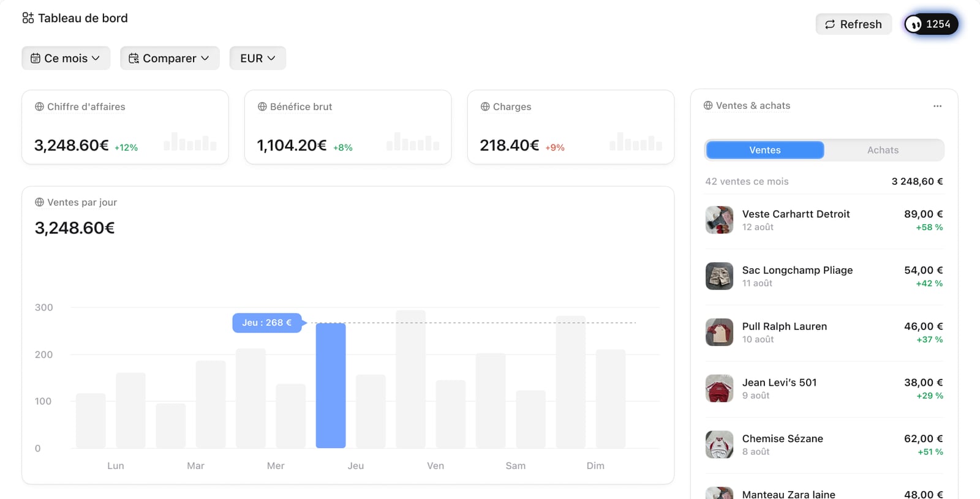Open the three-dots menu in Ventes & achats
This screenshot has height=499, width=980.
click(x=937, y=106)
